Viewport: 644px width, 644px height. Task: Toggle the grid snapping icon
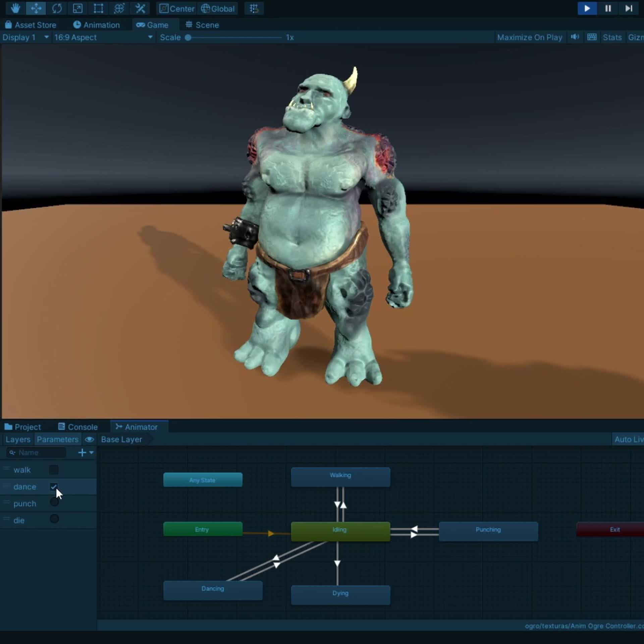point(254,8)
